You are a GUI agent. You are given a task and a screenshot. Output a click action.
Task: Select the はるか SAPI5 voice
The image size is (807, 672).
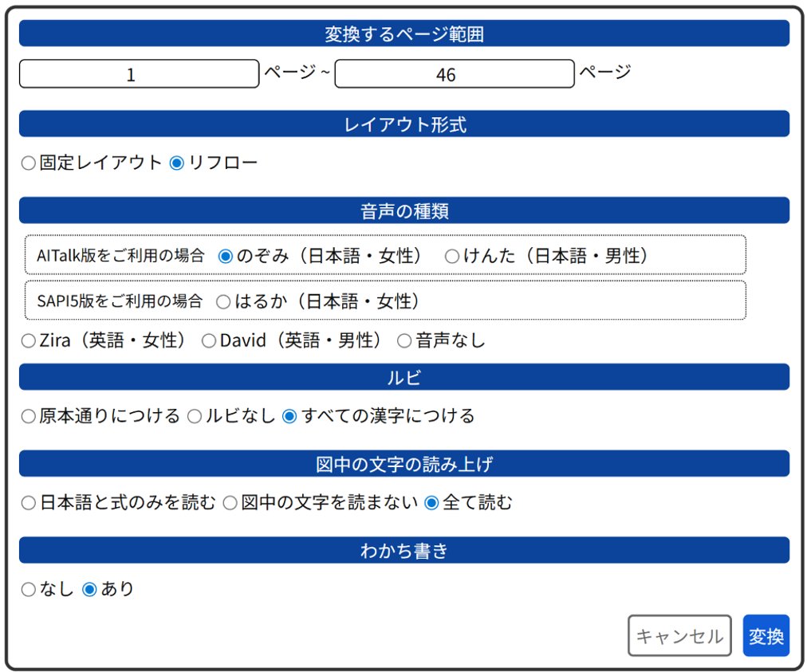(223, 301)
